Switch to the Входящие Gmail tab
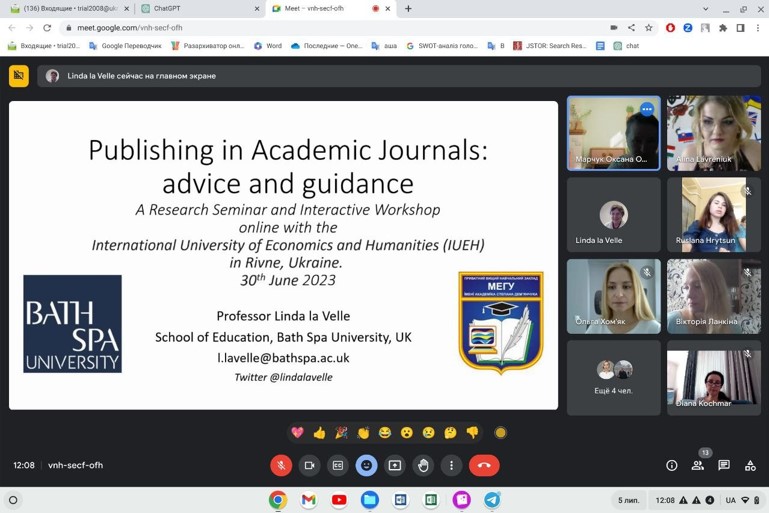 point(69,8)
